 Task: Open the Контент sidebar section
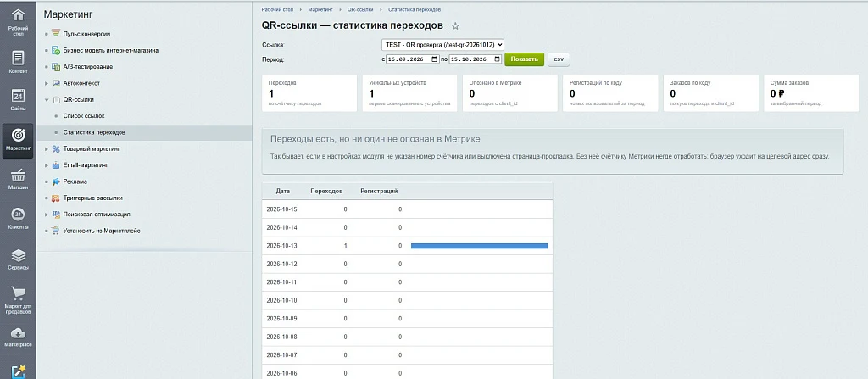click(19, 62)
